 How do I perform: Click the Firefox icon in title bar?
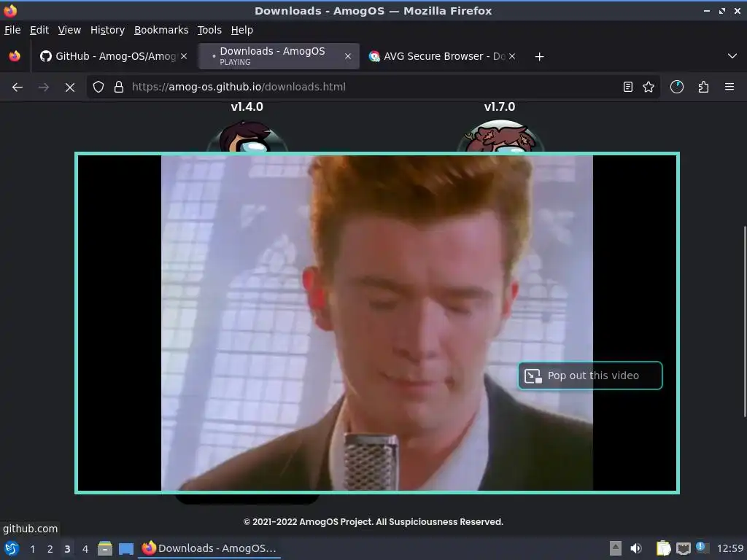click(x=10, y=10)
